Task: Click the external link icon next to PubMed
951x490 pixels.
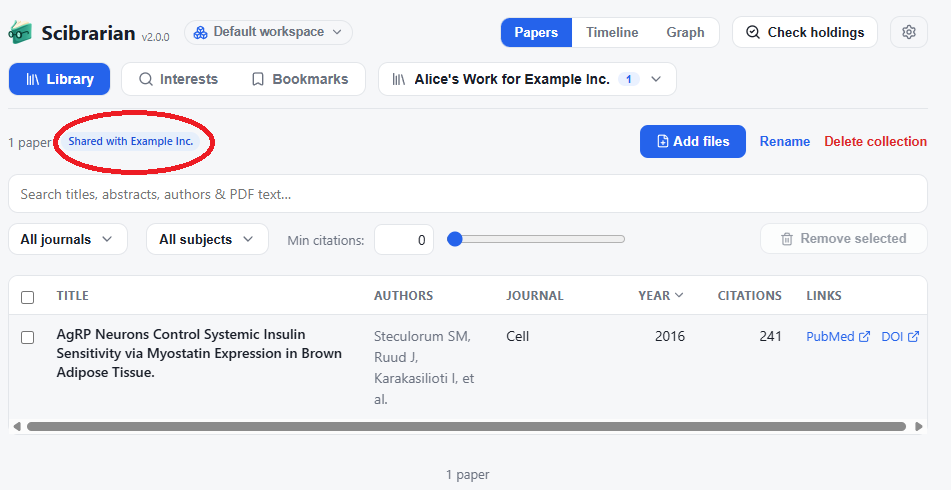Action: (865, 337)
